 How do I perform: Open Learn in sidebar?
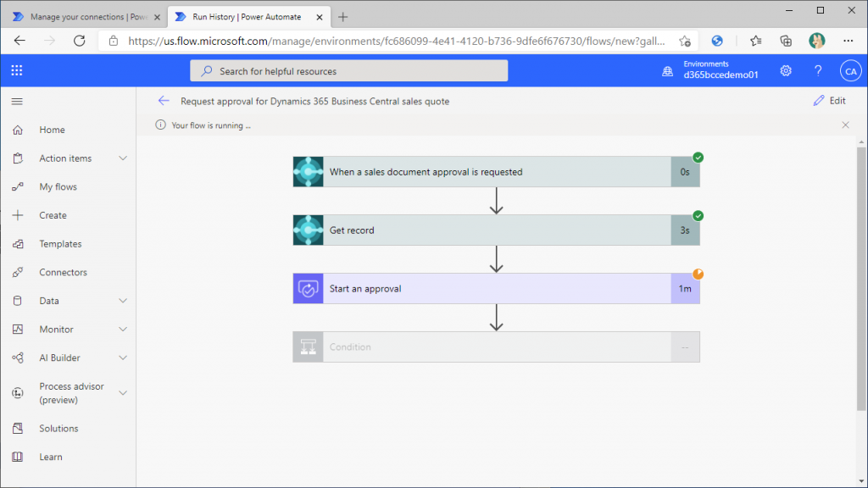pyautogui.click(x=50, y=457)
